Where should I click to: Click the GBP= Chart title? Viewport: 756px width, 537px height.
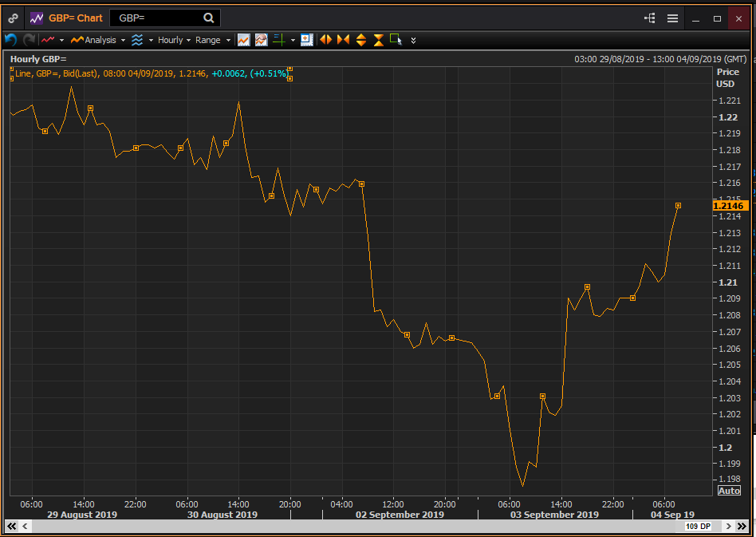(x=76, y=18)
